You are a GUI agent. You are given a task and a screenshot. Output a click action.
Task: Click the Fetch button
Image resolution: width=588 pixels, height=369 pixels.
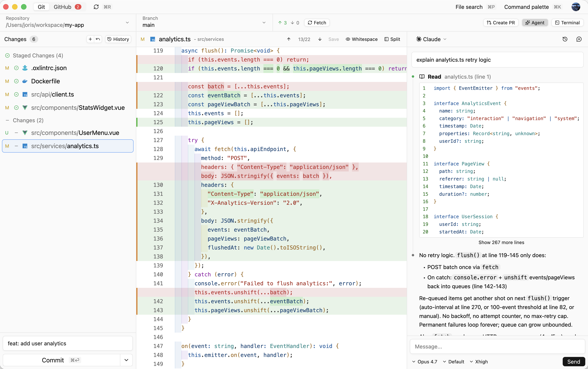tap(317, 23)
